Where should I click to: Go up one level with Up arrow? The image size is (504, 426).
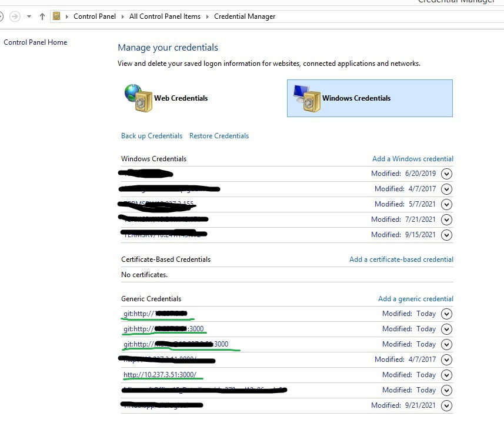click(x=42, y=16)
